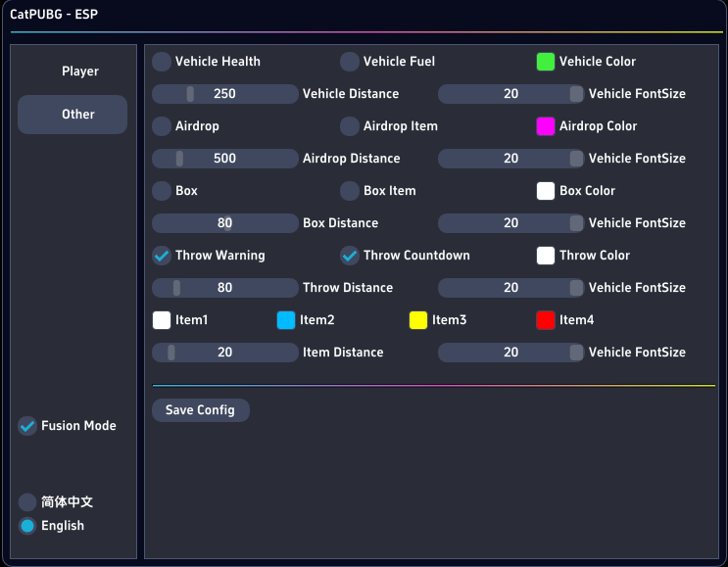Click the Airdrop Distance slider
728x567 pixels.
(225, 159)
